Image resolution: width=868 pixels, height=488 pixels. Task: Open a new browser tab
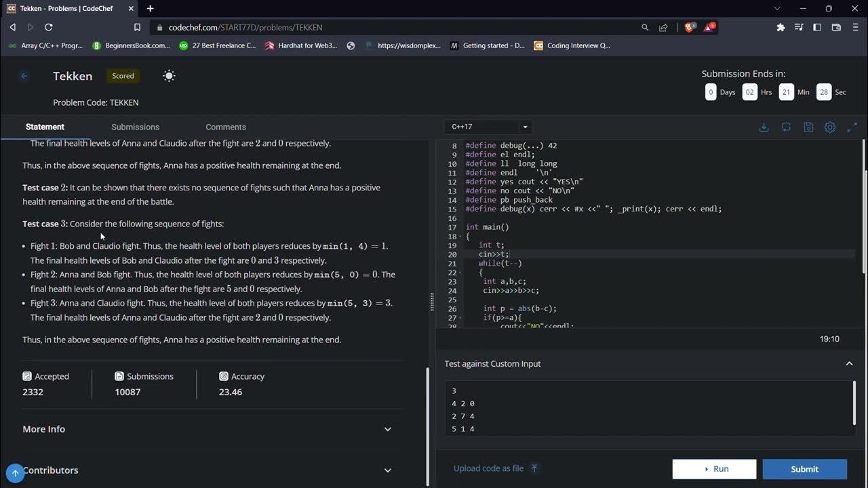pos(150,8)
